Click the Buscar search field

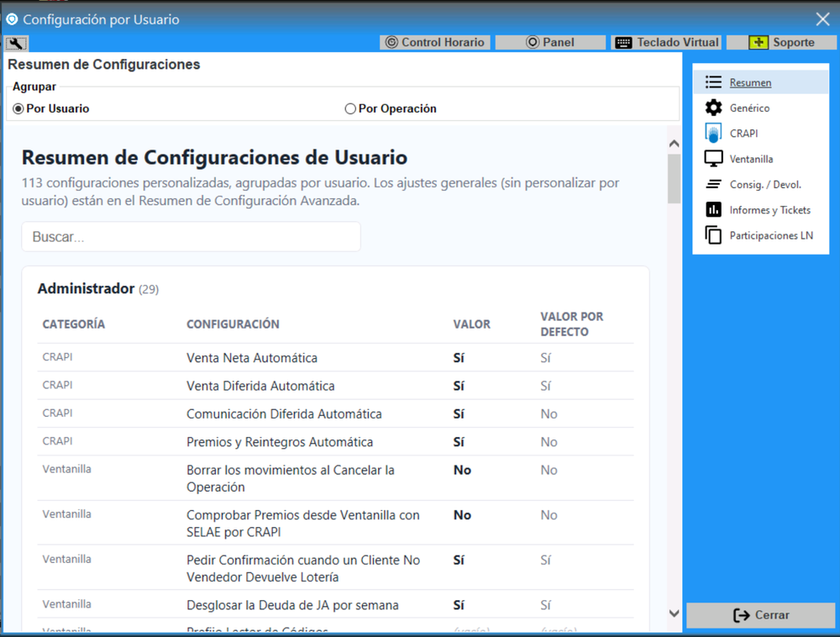pos(191,237)
